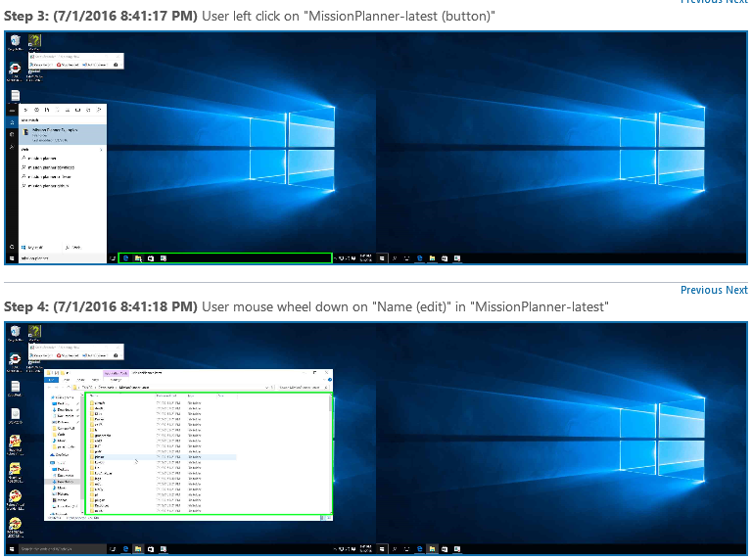Open the Share tab in Step 4 Explorer ribbon
752x560 pixels.
(x=81, y=379)
